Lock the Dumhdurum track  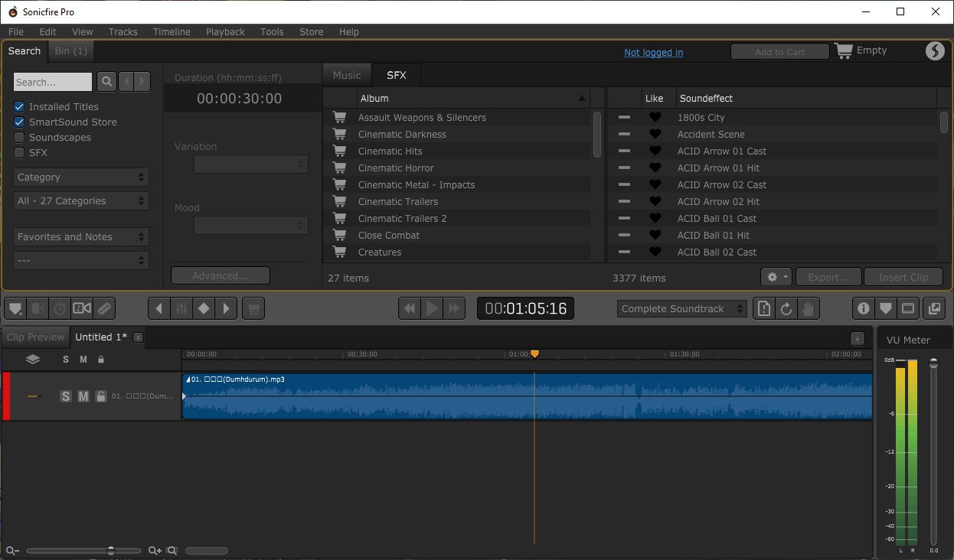click(100, 396)
